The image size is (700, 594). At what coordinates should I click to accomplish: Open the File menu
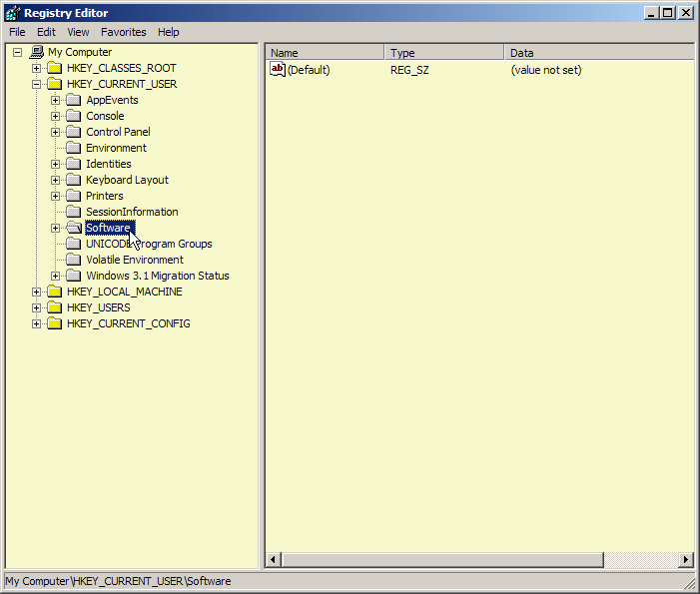click(17, 32)
